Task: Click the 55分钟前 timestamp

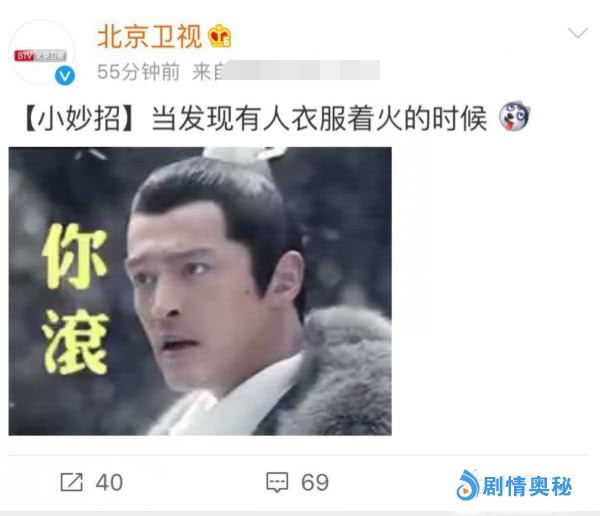Action: tap(138, 72)
